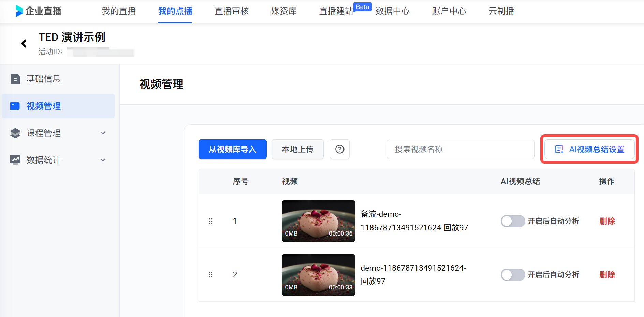The width and height of the screenshot is (644, 317).
Task: Click the 视频 column header
Action: (290, 181)
